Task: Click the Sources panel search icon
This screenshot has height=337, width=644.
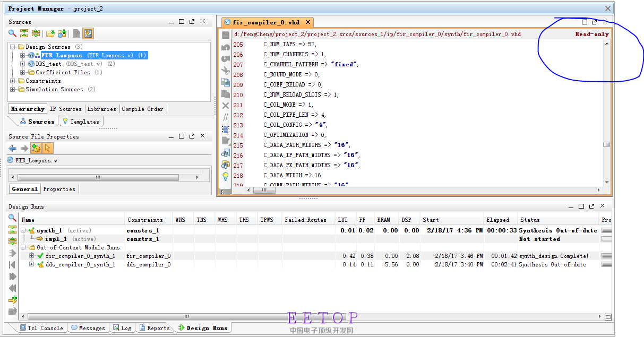Action: pos(12,33)
